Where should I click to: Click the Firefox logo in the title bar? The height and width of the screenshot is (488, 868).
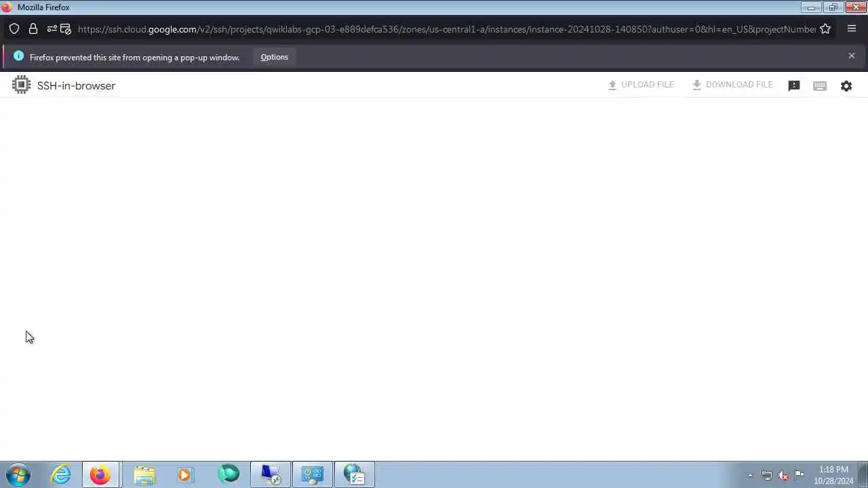pyautogui.click(x=7, y=7)
